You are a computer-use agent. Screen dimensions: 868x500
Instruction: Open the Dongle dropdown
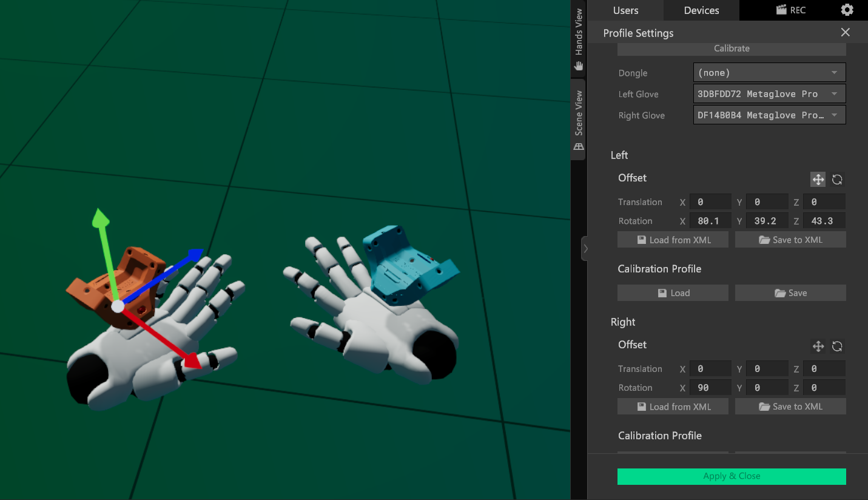[769, 73]
